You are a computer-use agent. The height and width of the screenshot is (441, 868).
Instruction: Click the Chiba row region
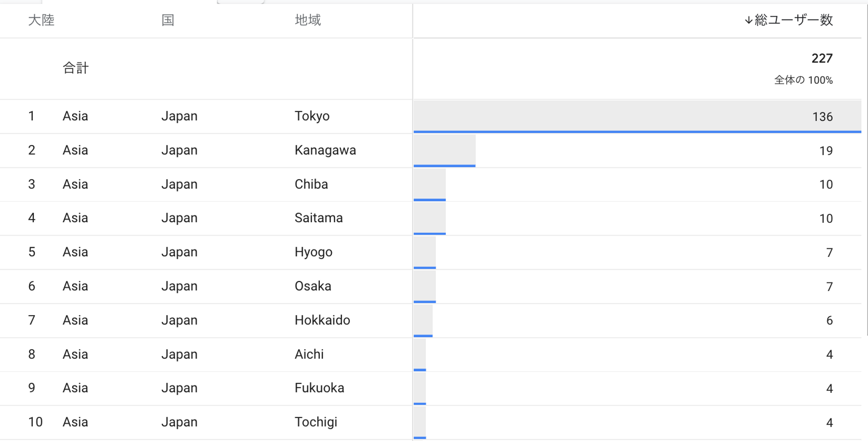(311, 184)
